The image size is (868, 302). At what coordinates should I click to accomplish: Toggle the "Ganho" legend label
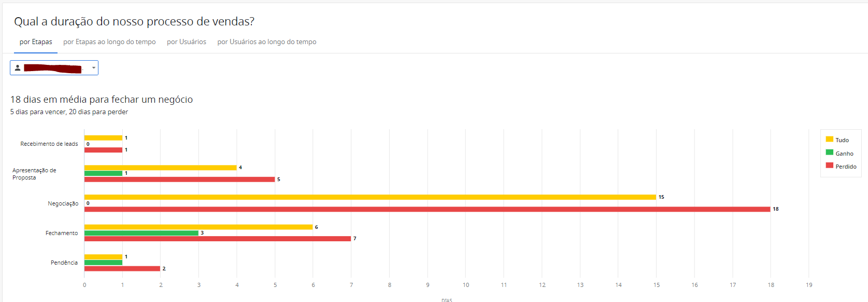844,154
